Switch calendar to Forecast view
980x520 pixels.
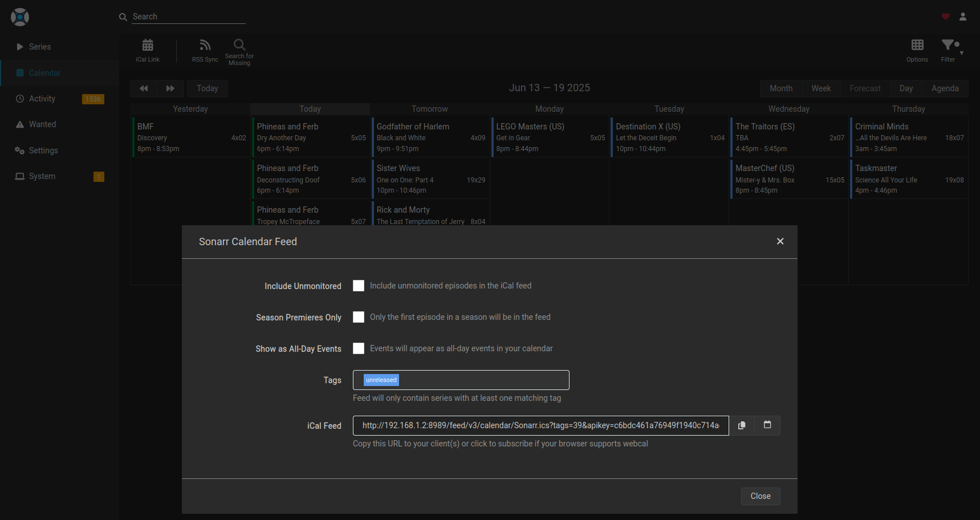pyautogui.click(x=865, y=88)
